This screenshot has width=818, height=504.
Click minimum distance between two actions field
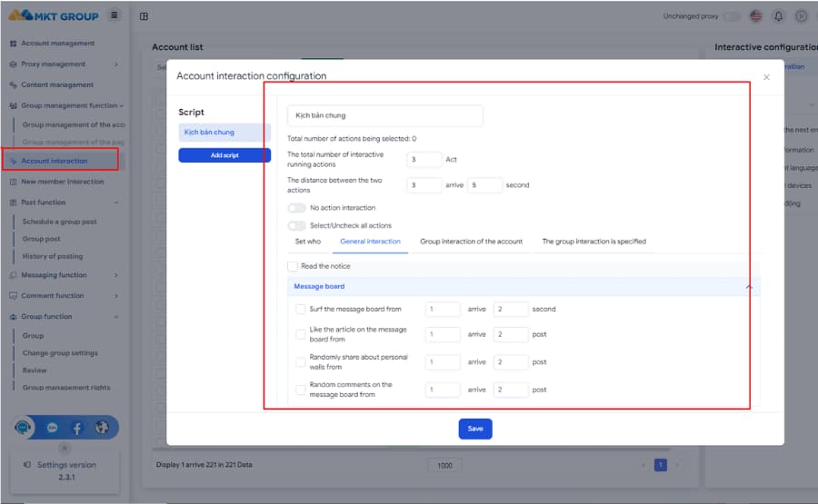tap(424, 185)
